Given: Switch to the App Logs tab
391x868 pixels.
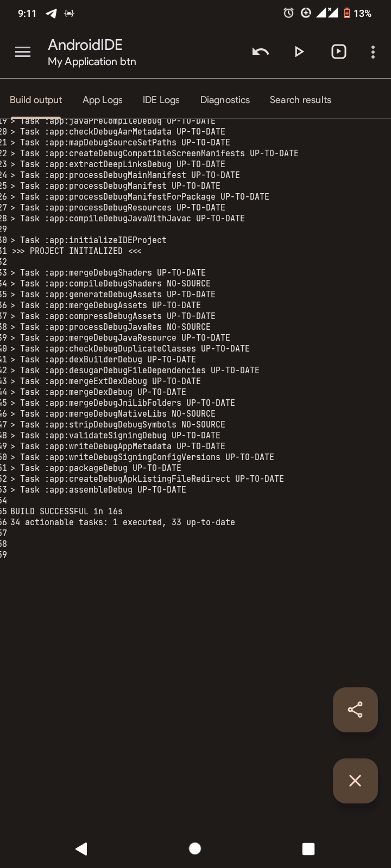Looking at the screenshot, I should click(x=102, y=100).
